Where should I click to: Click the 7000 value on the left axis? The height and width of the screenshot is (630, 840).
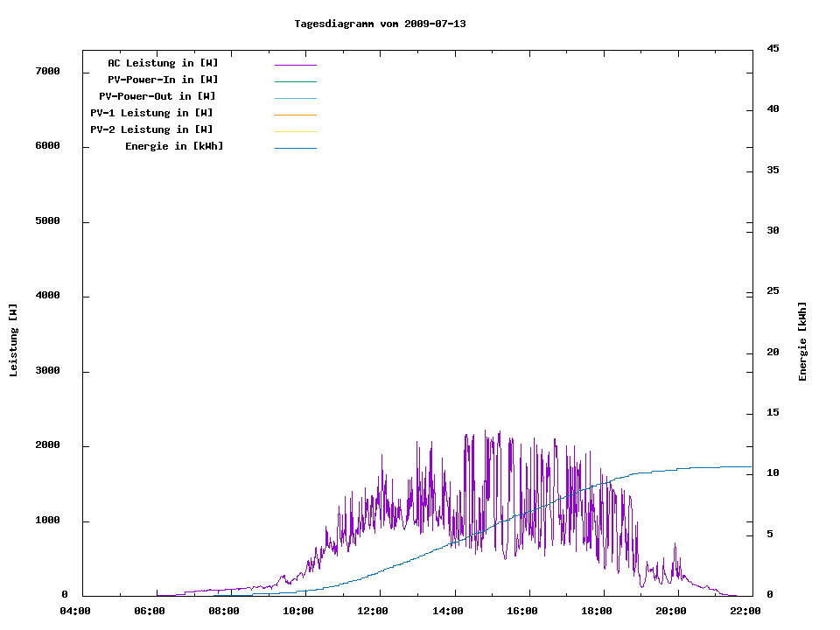[46, 72]
